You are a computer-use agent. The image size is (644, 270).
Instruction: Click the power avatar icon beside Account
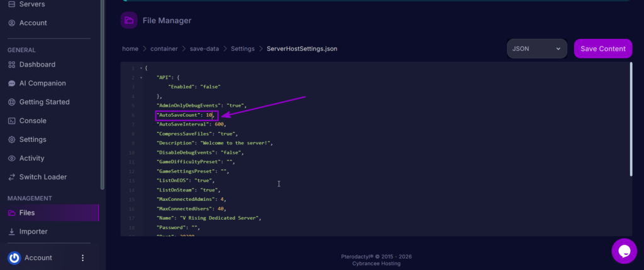tap(14, 257)
